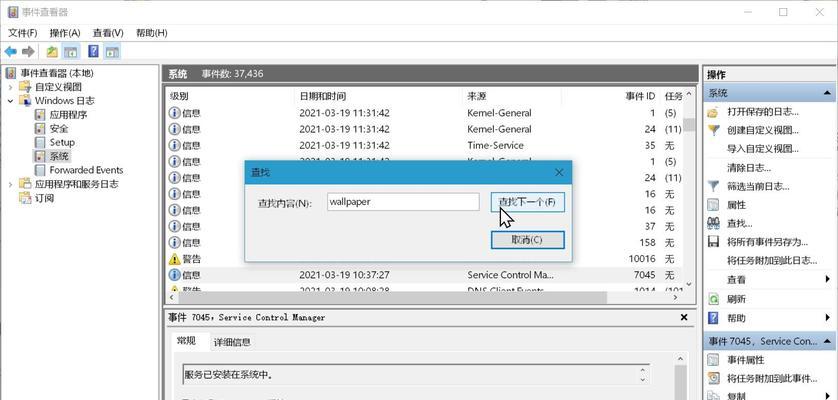
Task: Click 创建自定义视图 action
Action: (763, 130)
